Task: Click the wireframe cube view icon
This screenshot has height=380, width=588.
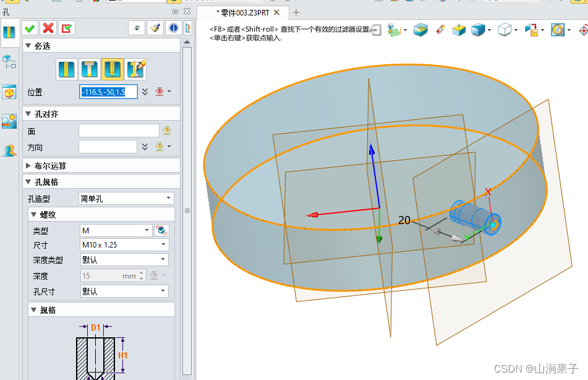Action: coord(505,30)
